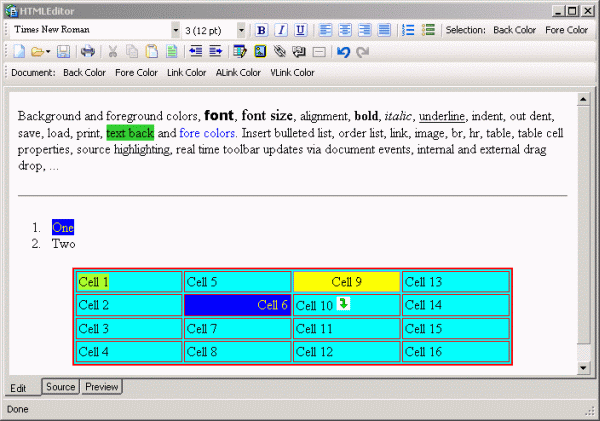Click scrollbar down arrow
Screen dimensions: 600x421
point(583,368)
